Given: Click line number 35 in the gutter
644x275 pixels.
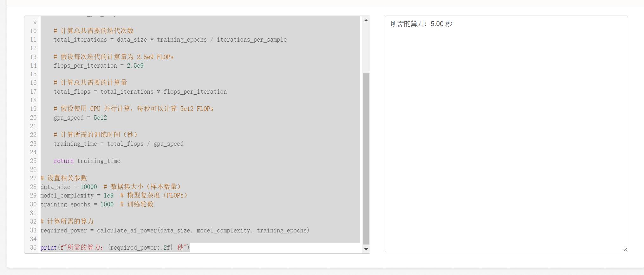Looking at the screenshot, I should [33, 247].
